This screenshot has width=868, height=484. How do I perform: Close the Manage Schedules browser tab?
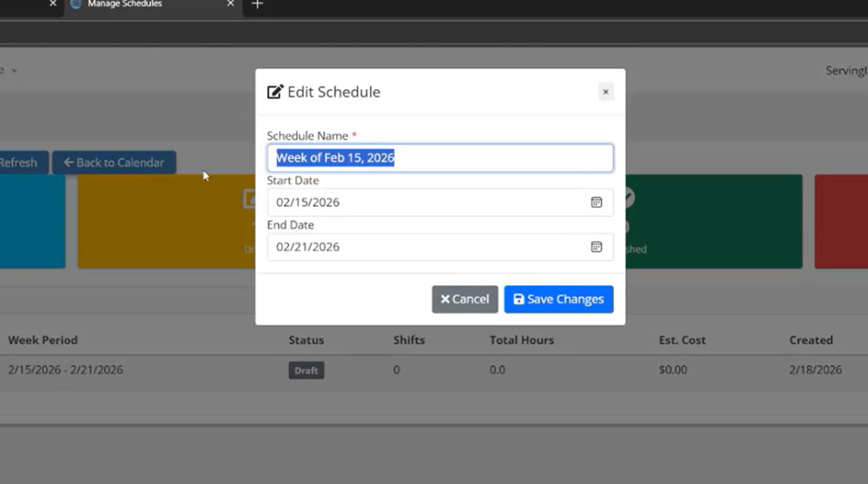(x=230, y=5)
